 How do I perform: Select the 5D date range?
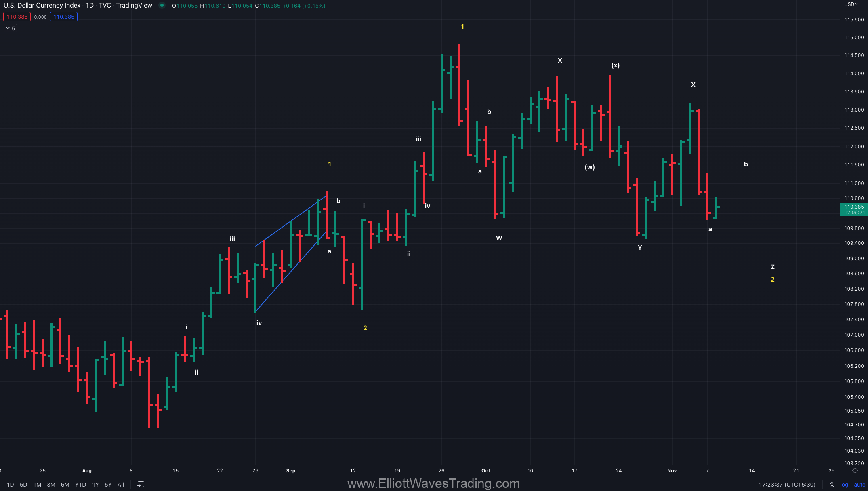pos(23,485)
